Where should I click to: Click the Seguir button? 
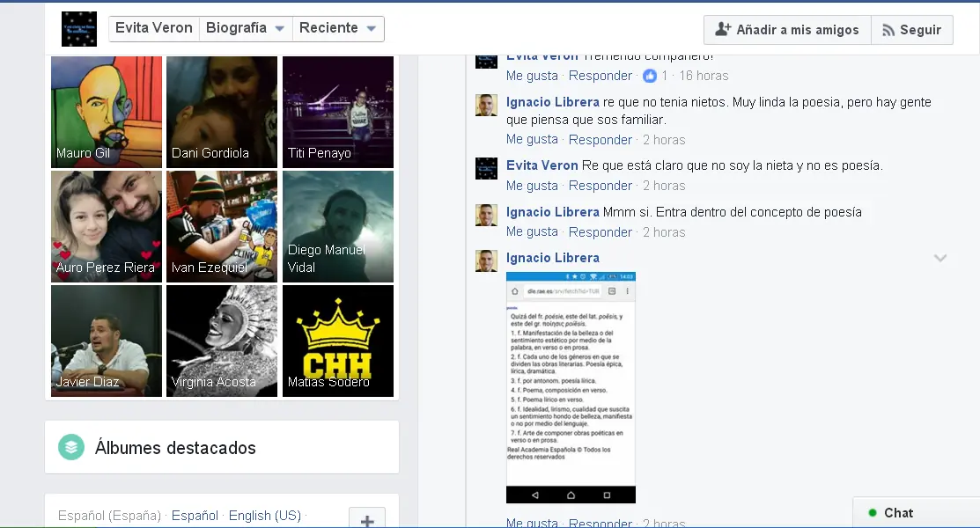point(912,29)
